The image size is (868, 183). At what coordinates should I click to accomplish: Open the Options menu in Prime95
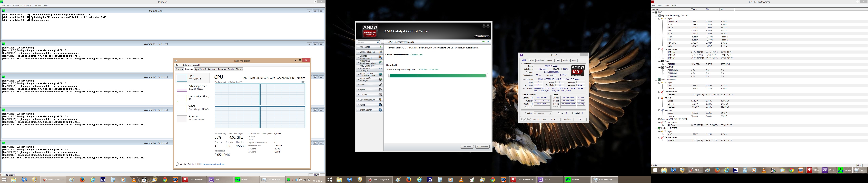(28, 6)
